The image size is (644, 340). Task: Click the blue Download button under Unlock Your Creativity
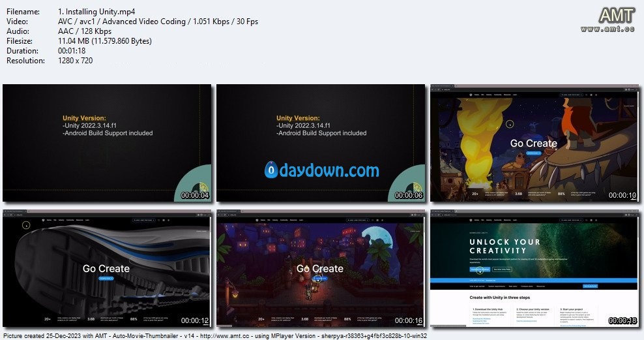(480, 270)
